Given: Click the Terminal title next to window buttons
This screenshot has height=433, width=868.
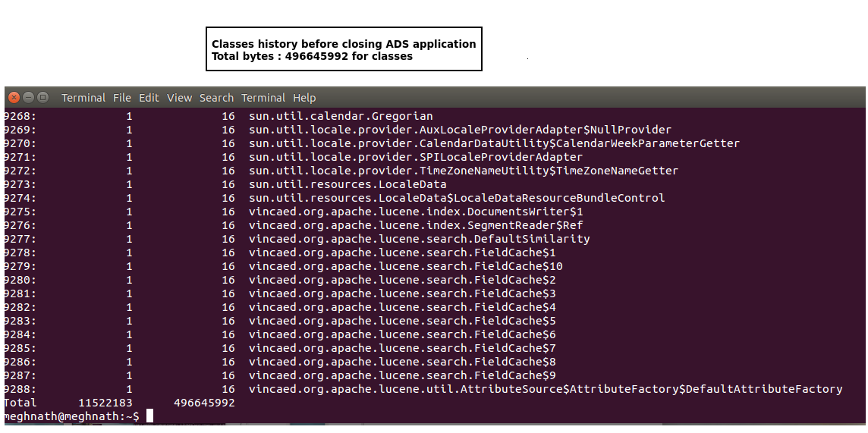Looking at the screenshot, I should tap(83, 98).
